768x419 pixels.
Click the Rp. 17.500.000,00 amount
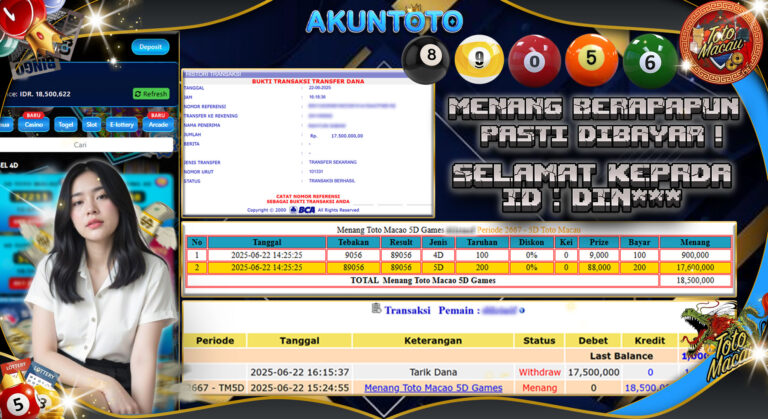point(336,135)
